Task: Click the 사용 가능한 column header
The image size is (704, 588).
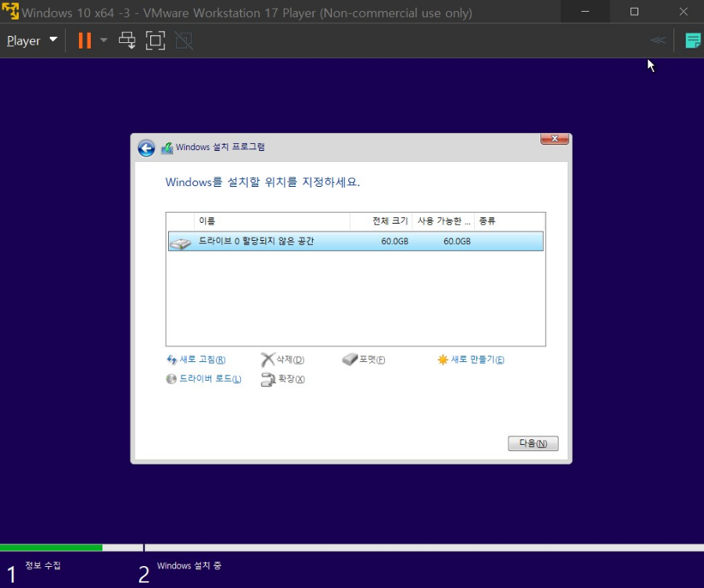Action: pyautogui.click(x=444, y=220)
